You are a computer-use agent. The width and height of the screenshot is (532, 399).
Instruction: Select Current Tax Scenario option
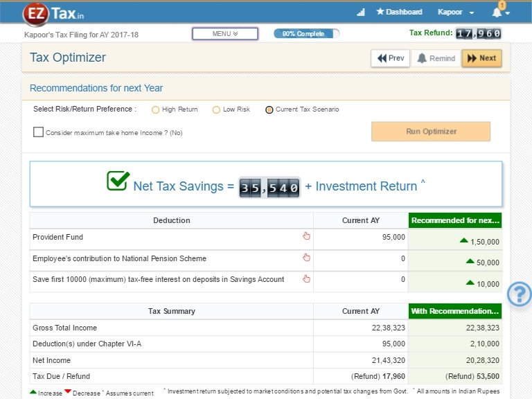(x=269, y=109)
